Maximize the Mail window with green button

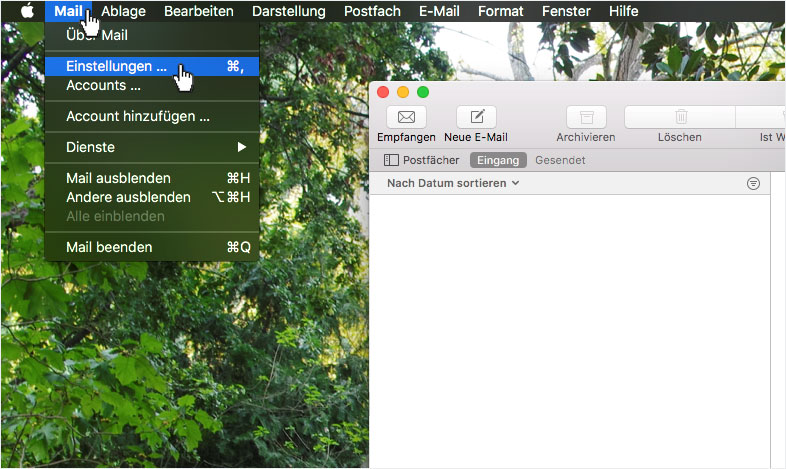pos(423,92)
